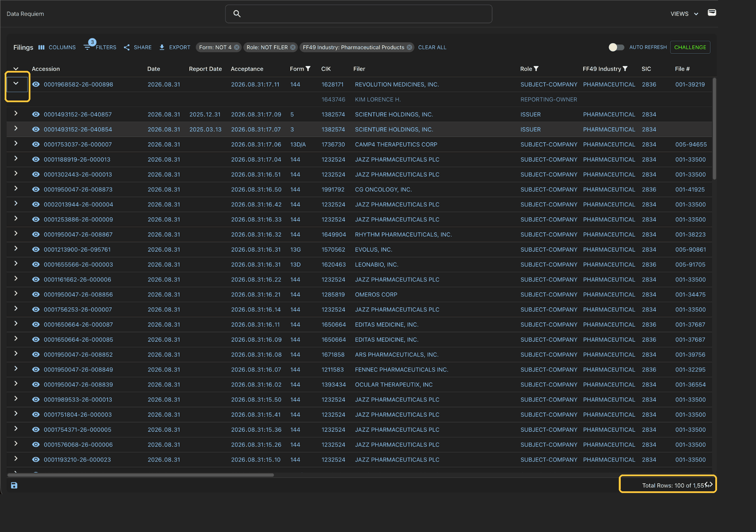Toggle the AUTO REFRESH switch
The image size is (756, 532).
616,47
